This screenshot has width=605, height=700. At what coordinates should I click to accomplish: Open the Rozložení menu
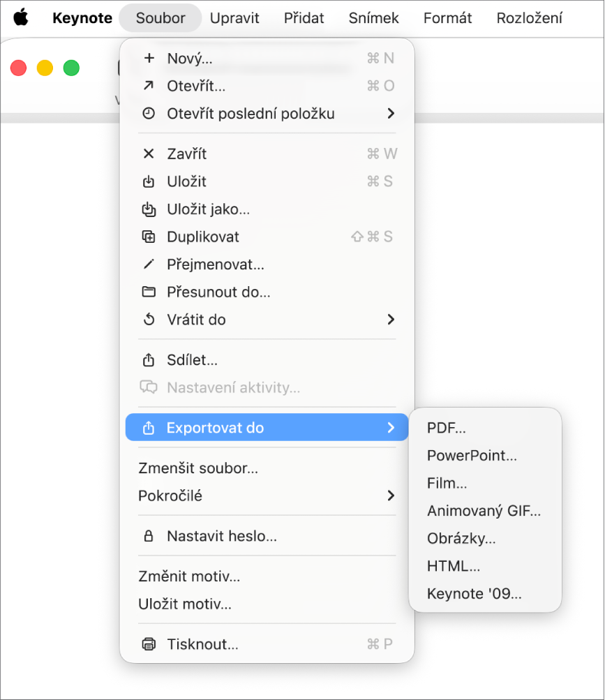click(x=529, y=18)
